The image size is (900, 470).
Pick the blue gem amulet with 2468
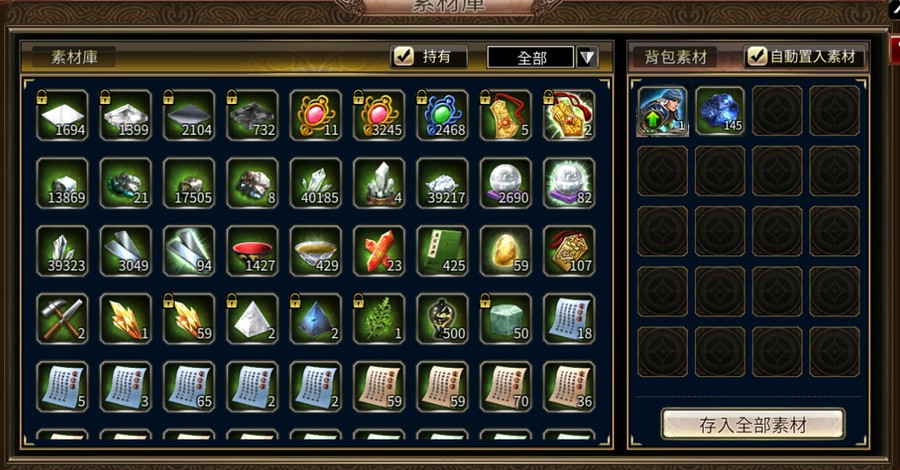[442, 115]
